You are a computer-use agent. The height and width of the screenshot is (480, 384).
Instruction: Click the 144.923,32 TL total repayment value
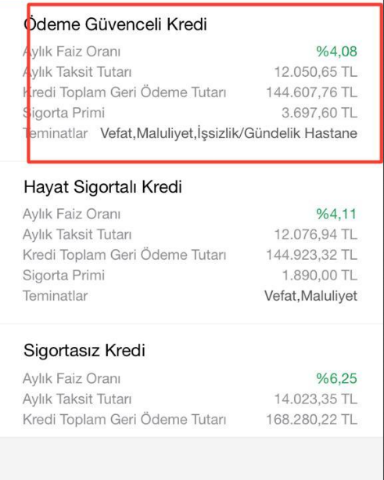pos(312,255)
